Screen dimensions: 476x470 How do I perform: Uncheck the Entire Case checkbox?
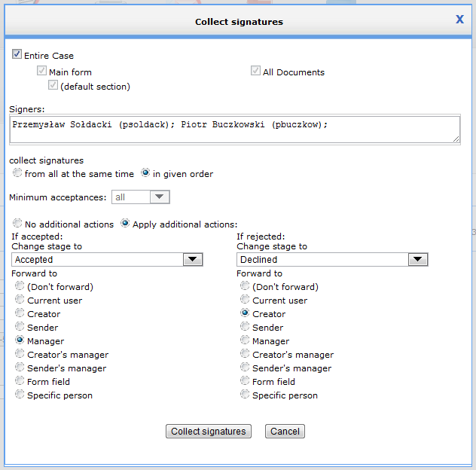[17, 55]
